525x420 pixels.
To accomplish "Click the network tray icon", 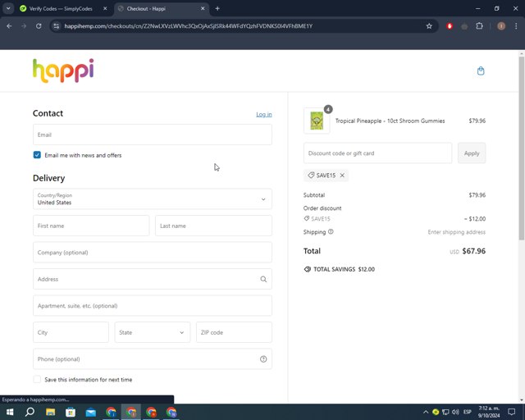I will click(445, 412).
